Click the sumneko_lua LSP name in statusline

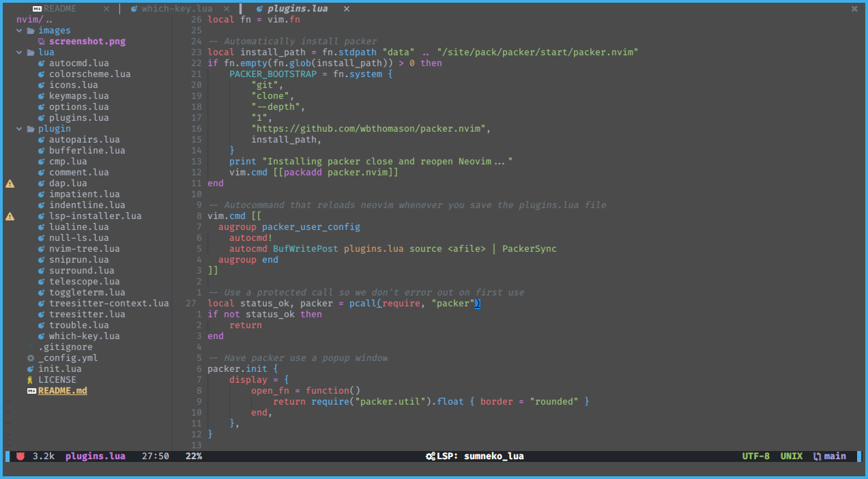click(494, 456)
